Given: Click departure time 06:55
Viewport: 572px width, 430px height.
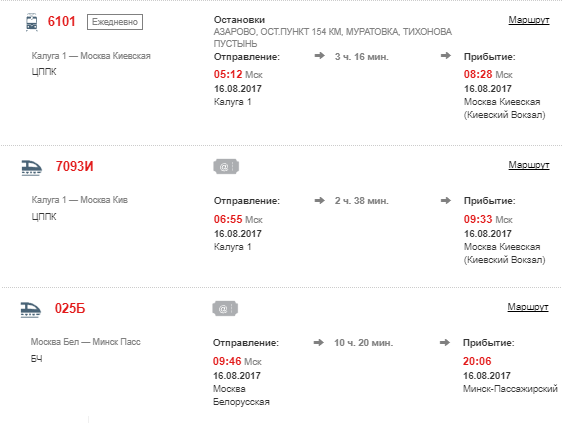Looking at the screenshot, I should click(x=228, y=220).
